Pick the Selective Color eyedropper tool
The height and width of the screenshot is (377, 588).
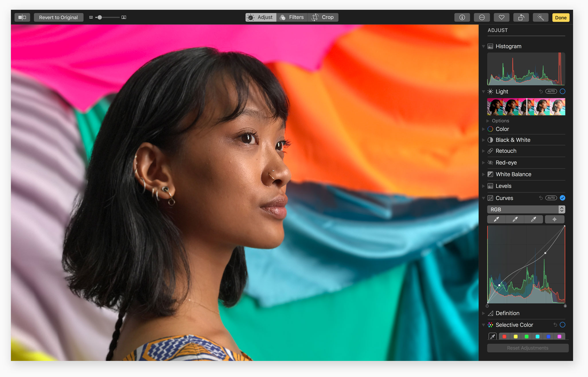(x=492, y=337)
